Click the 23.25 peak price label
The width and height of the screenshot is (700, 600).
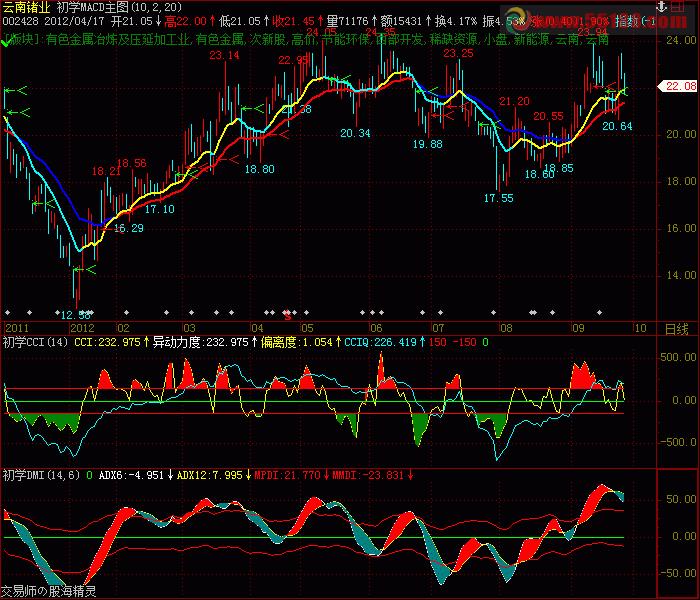point(458,53)
